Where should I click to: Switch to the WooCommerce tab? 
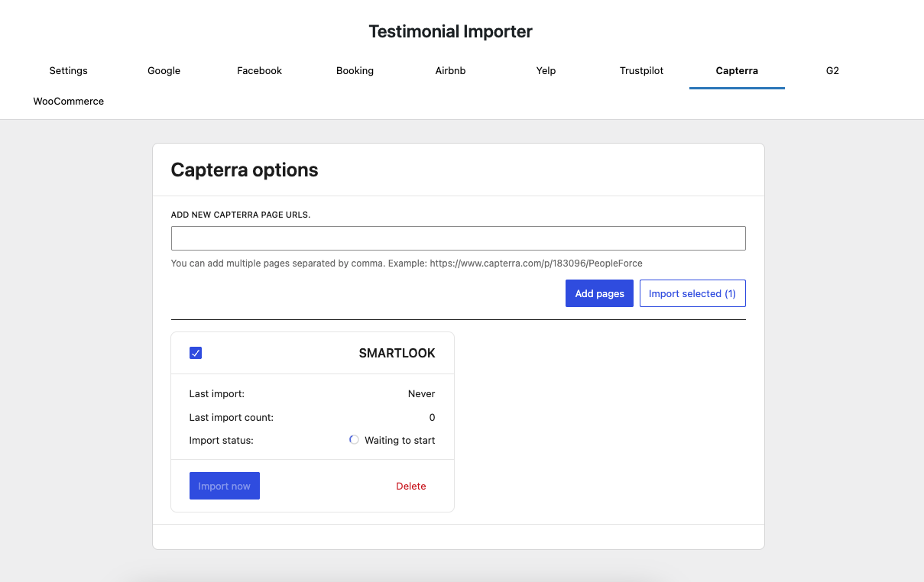(x=69, y=102)
